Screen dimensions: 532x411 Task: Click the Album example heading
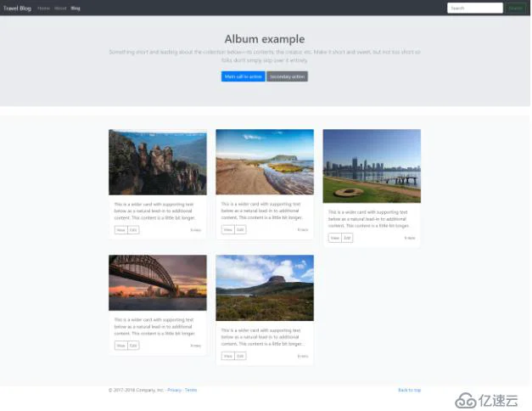coord(265,39)
